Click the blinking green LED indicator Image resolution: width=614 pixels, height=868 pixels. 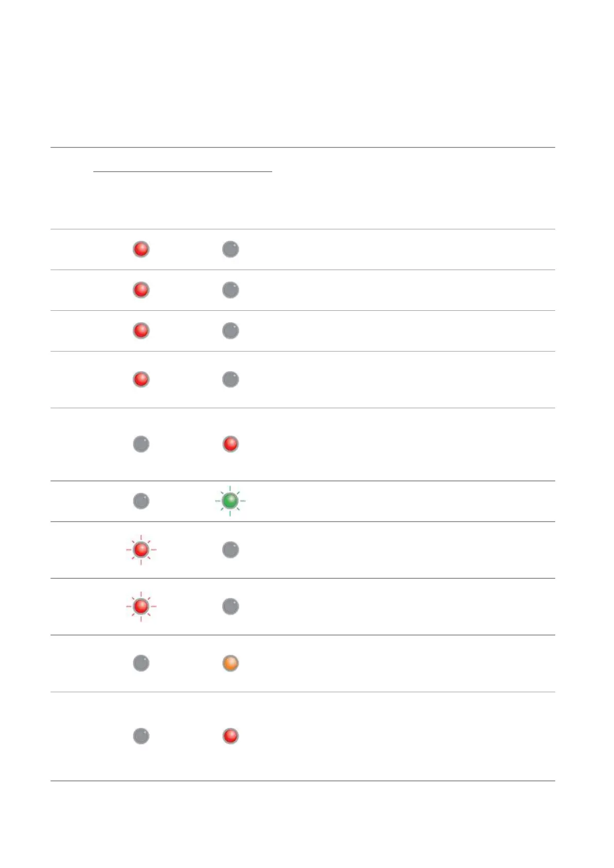click(230, 500)
